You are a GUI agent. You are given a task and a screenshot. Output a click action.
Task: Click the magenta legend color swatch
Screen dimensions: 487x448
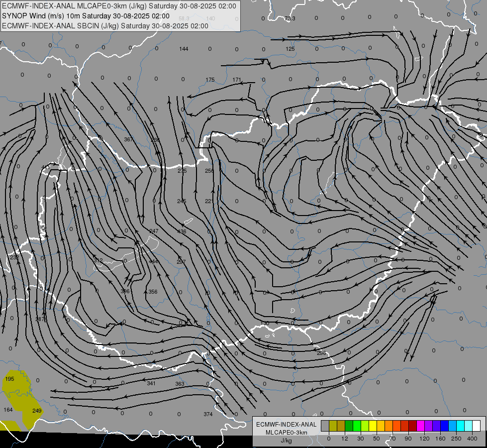(x=421, y=426)
